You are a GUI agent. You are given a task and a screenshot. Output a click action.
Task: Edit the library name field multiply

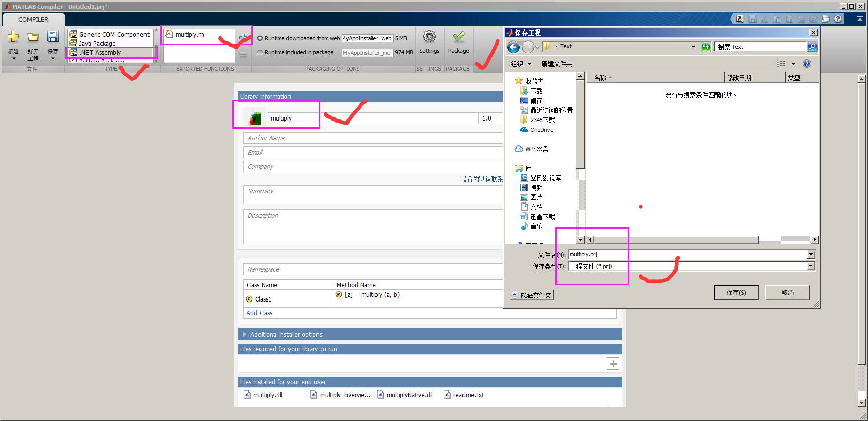pos(372,118)
